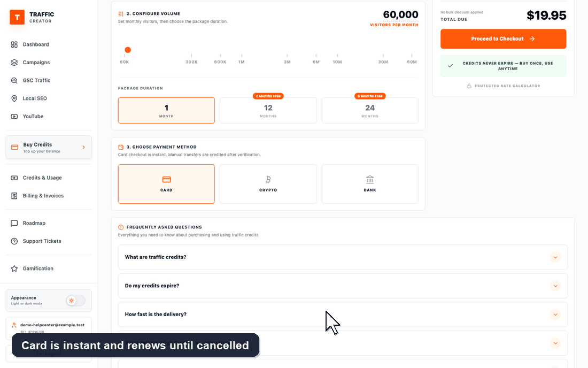This screenshot has height=368, width=588.
Task: Click the Campaigns layers icon
Action: tap(14, 63)
